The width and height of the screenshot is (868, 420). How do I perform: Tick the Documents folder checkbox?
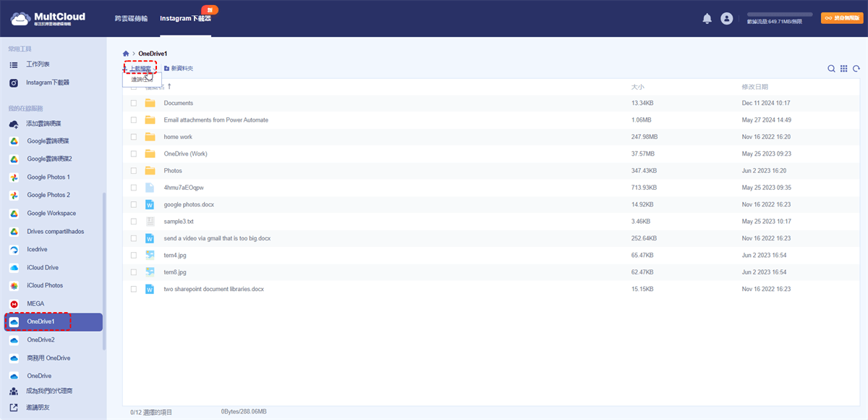click(133, 103)
